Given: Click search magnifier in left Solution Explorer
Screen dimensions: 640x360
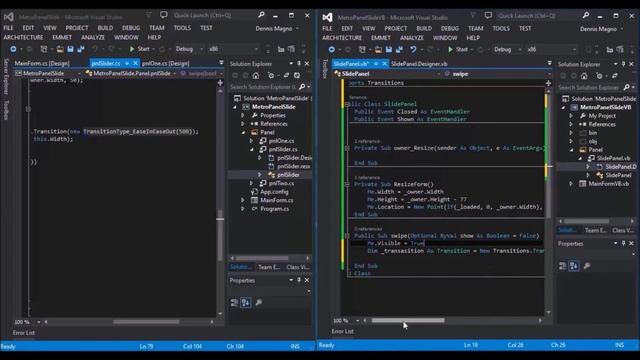Looking at the screenshot, I should click(302, 87).
